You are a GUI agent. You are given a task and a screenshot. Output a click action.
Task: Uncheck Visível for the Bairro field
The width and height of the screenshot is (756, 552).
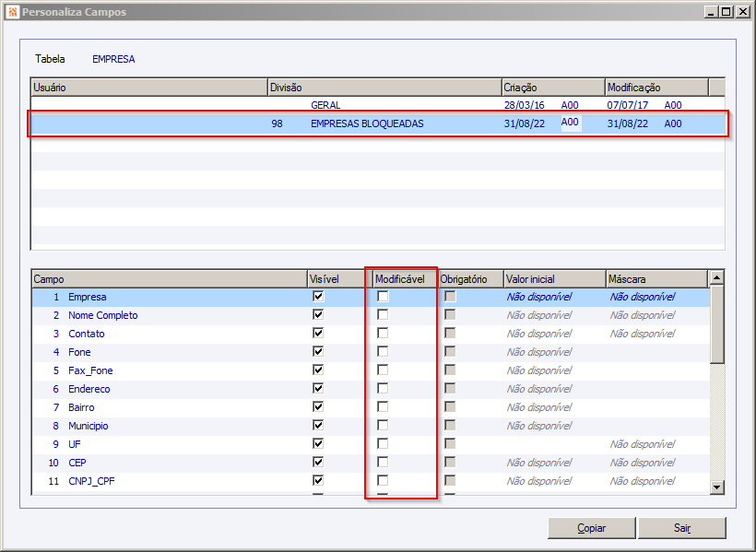pos(318,406)
